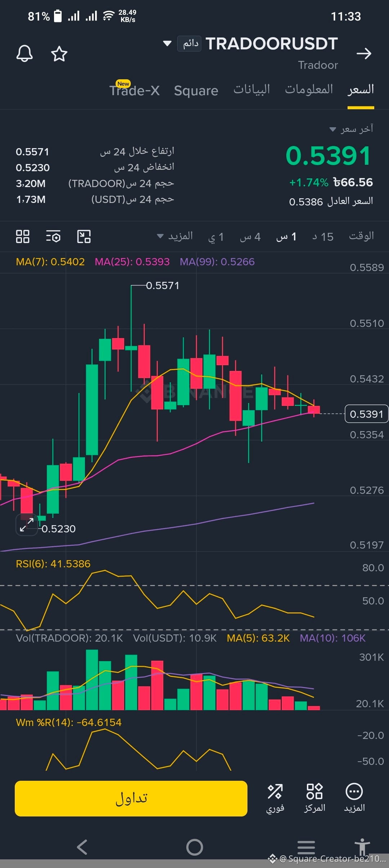Tap the volume MA(10): 106K label

333,638
